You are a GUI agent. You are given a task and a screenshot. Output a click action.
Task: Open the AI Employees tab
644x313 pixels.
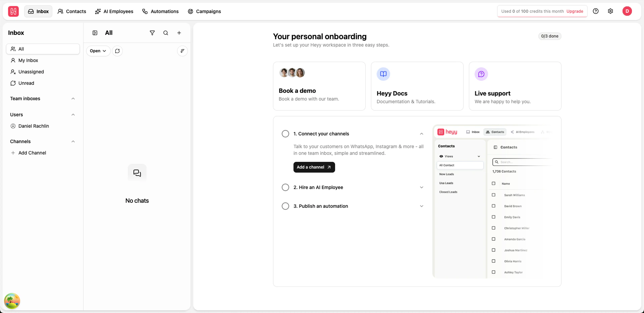coord(114,11)
